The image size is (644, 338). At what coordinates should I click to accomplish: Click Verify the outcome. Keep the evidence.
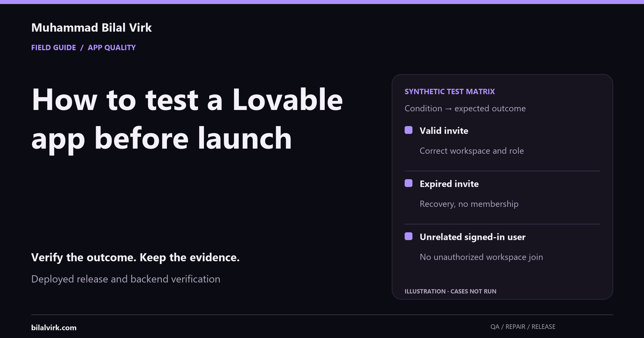tap(135, 258)
